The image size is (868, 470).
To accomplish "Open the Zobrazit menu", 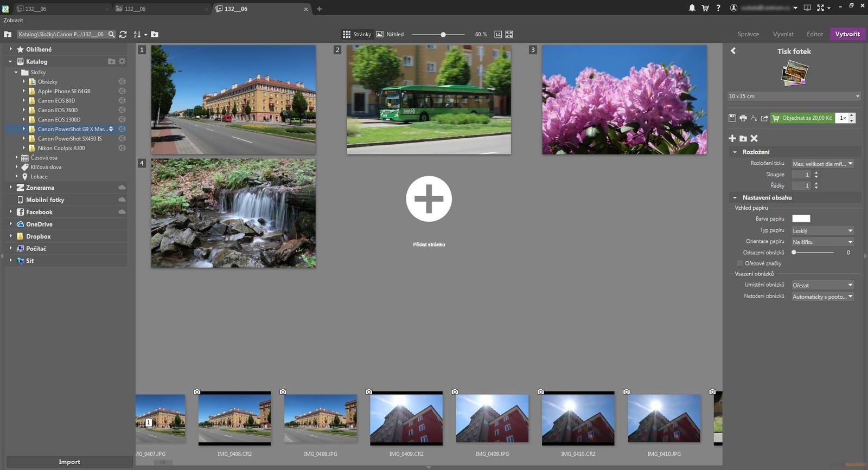I will (13, 21).
